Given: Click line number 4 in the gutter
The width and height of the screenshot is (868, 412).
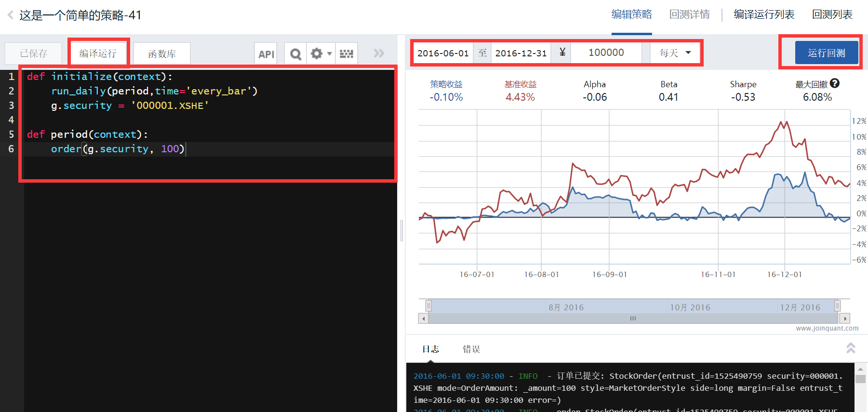Looking at the screenshot, I should (11, 120).
